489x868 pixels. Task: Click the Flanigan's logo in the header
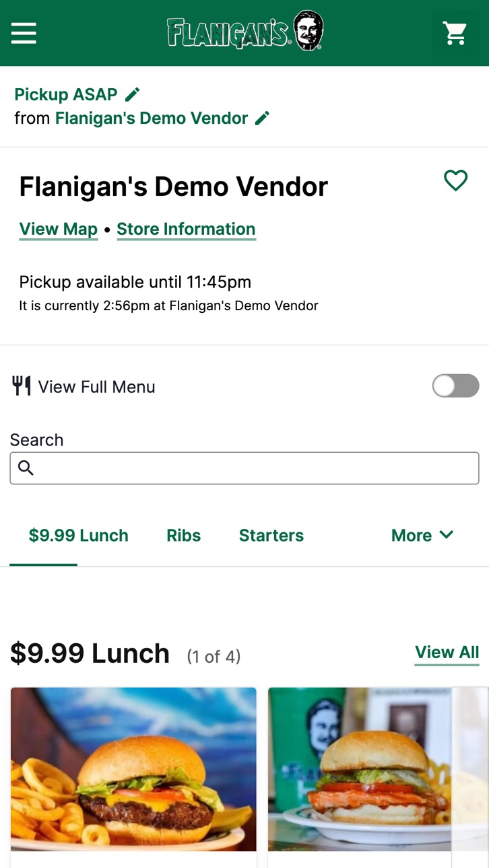click(245, 31)
